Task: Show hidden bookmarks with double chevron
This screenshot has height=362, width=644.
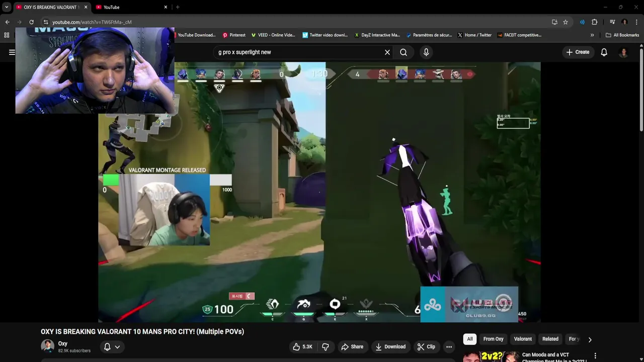Action: (592, 35)
